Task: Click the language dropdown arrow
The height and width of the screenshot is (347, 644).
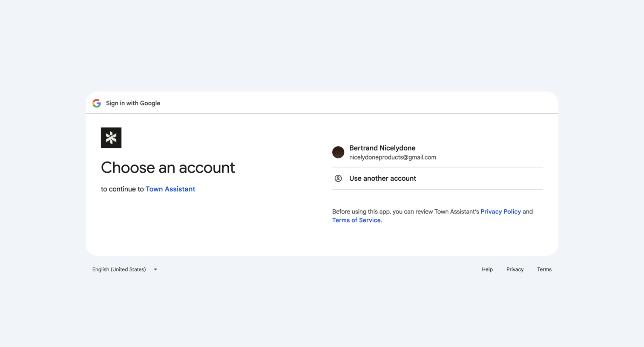Action: click(155, 269)
